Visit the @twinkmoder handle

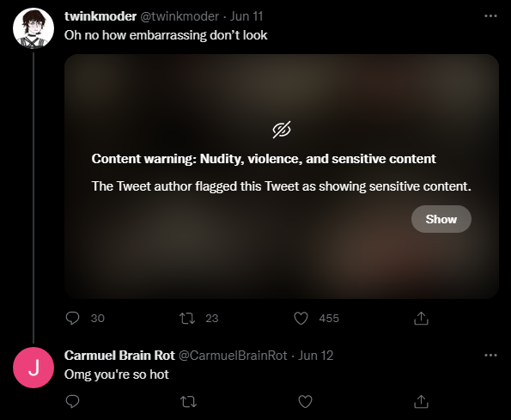[x=179, y=16]
